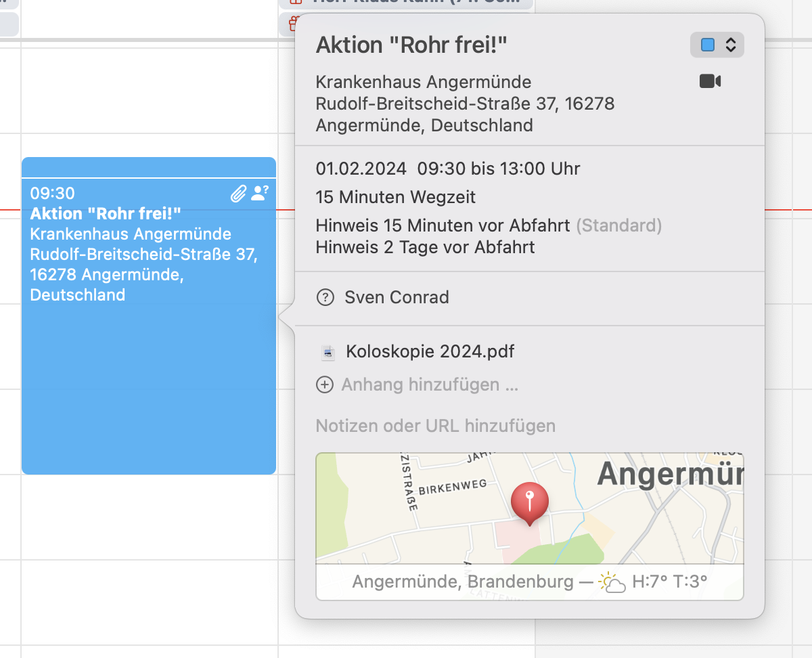Click the Koloskopie 2024.pdf file icon
Image resolution: width=812 pixels, height=658 pixels.
(x=328, y=352)
